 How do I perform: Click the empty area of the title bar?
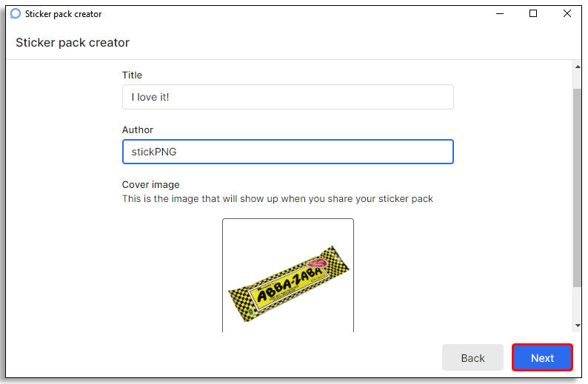[x=296, y=13]
